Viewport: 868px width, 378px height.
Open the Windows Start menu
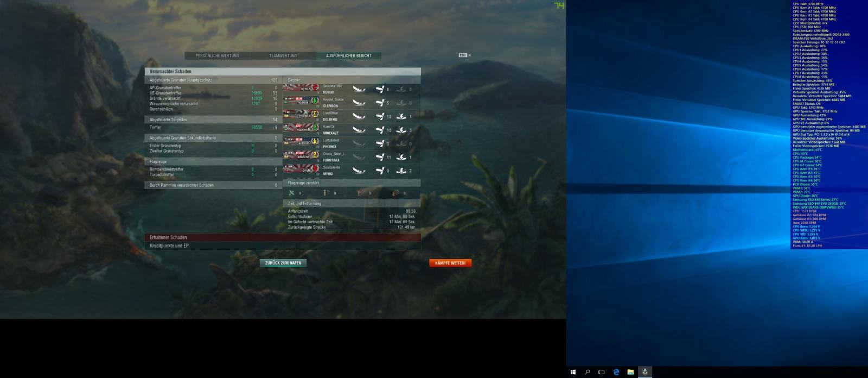point(573,372)
